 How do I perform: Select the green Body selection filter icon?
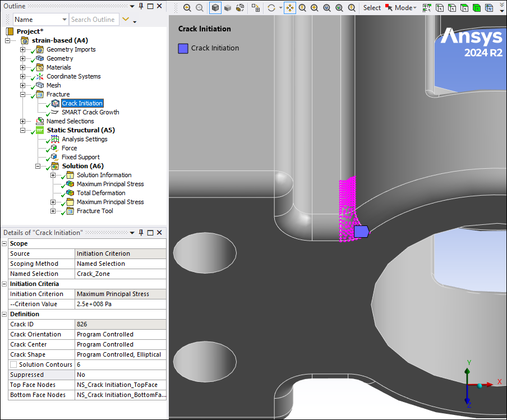pyautogui.click(x=476, y=8)
